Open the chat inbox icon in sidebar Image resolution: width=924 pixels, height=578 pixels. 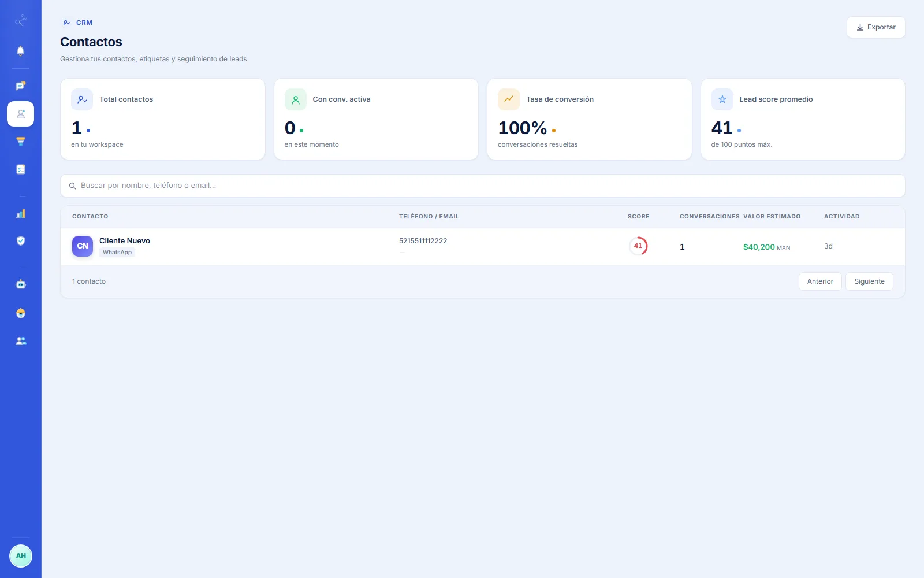click(20, 86)
